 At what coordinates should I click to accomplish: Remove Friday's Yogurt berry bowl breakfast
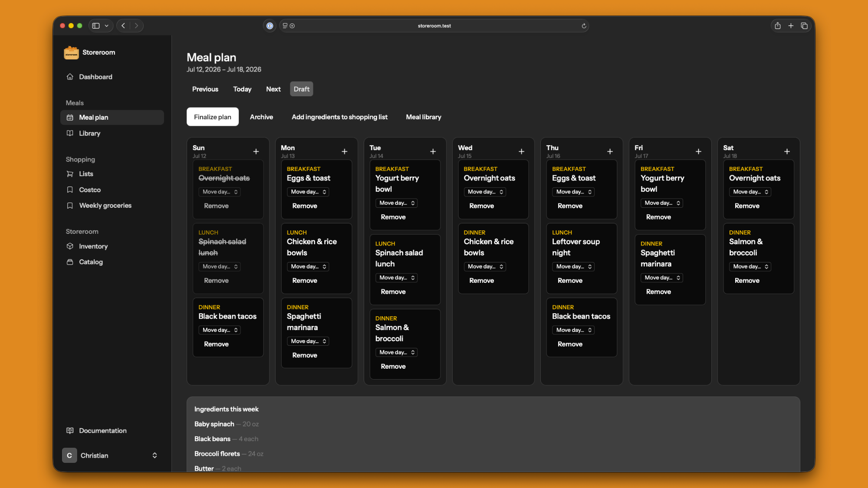(x=658, y=217)
